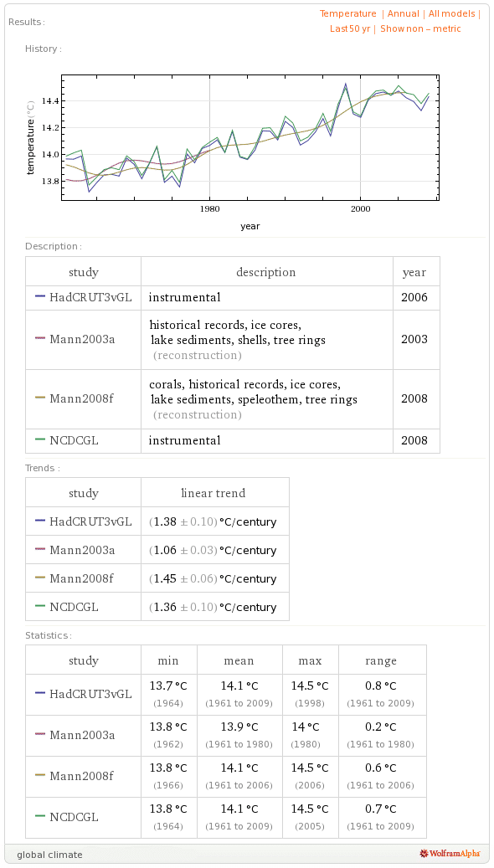Viewport: 494px width, 868px height.
Task: Click the 'History :' section heading
Action: [x=44, y=49]
